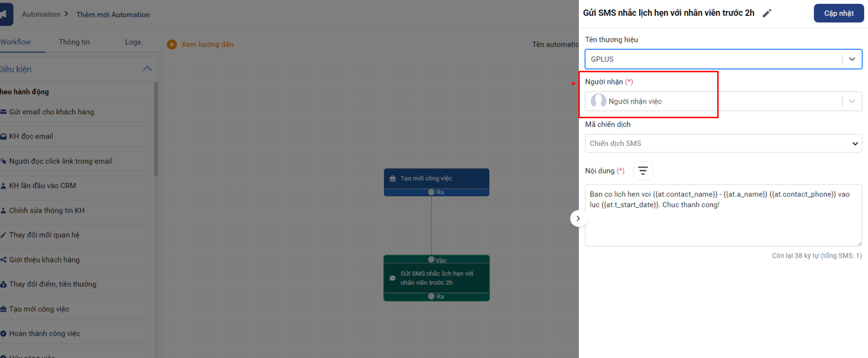Collapse the right side panel arrow
868x358 pixels.
tap(578, 219)
